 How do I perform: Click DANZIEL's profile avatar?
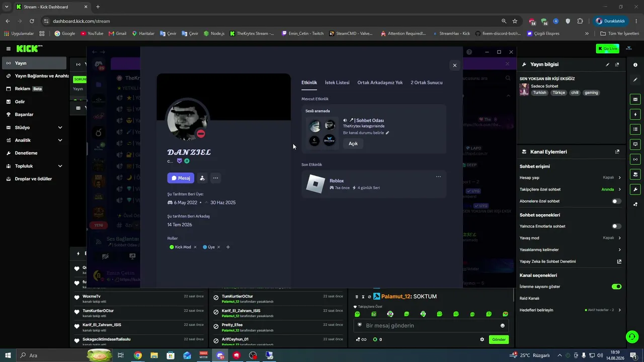point(187,120)
